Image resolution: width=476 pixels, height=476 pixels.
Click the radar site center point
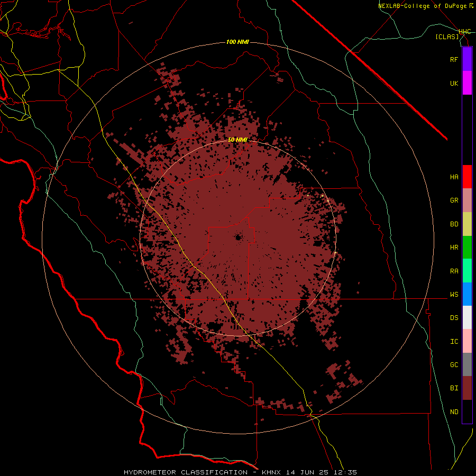pos(238,237)
